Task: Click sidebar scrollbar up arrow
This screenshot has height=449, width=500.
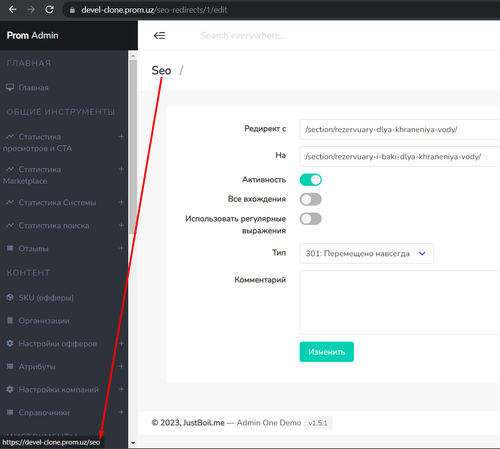Action: (x=133, y=56)
